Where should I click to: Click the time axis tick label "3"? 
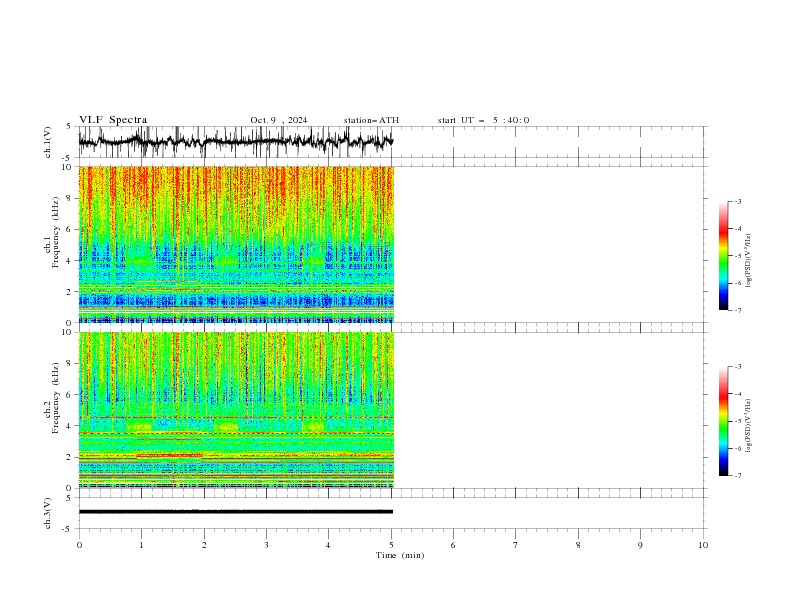click(x=266, y=545)
